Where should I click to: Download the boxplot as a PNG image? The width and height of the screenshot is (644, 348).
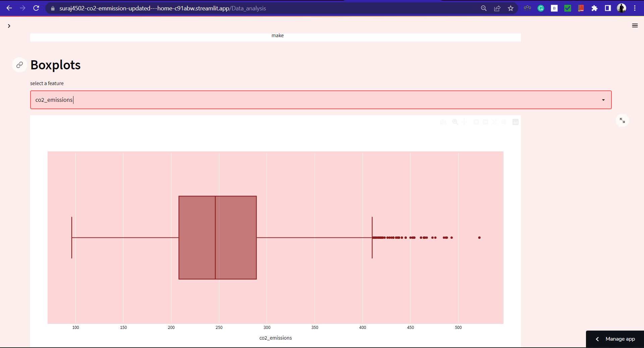[443, 122]
